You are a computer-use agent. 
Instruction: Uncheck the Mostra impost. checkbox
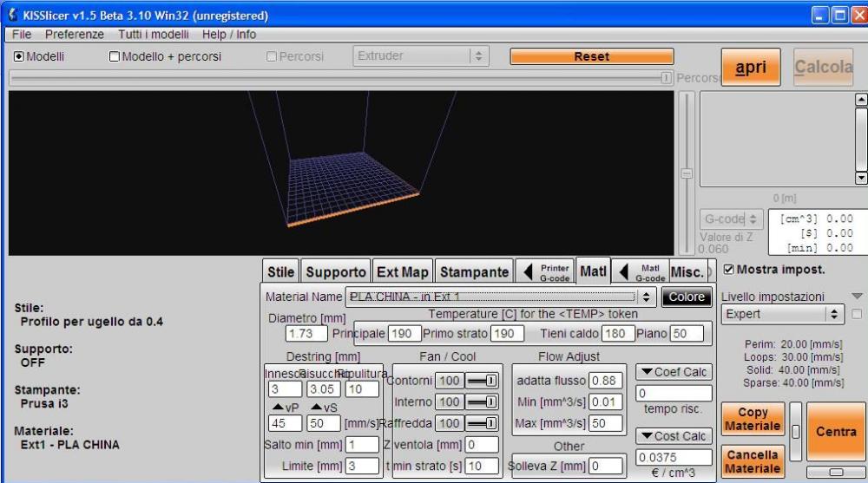[x=728, y=270]
